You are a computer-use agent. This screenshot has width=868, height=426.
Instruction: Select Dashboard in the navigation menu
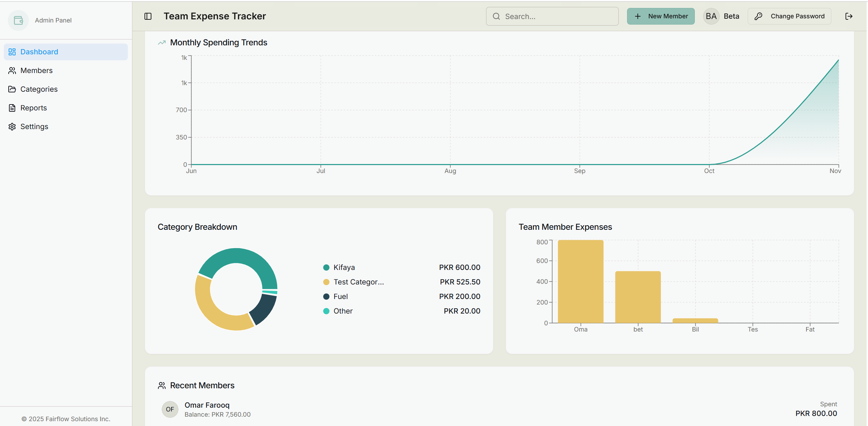(x=39, y=52)
